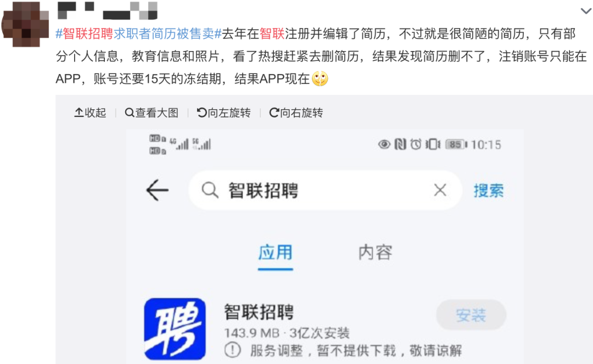Switch to the 应用 tab
Screen dimensions: 593x364
[x=275, y=253]
